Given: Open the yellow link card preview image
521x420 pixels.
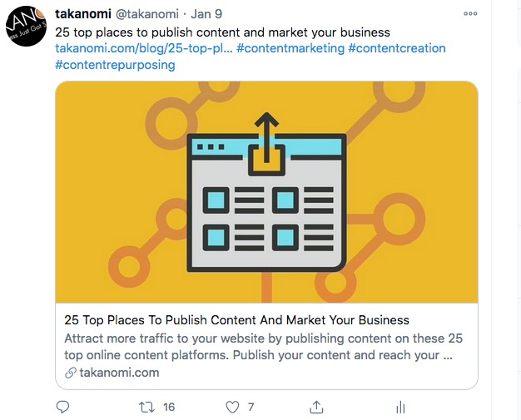Looking at the screenshot, I should tap(266, 192).
